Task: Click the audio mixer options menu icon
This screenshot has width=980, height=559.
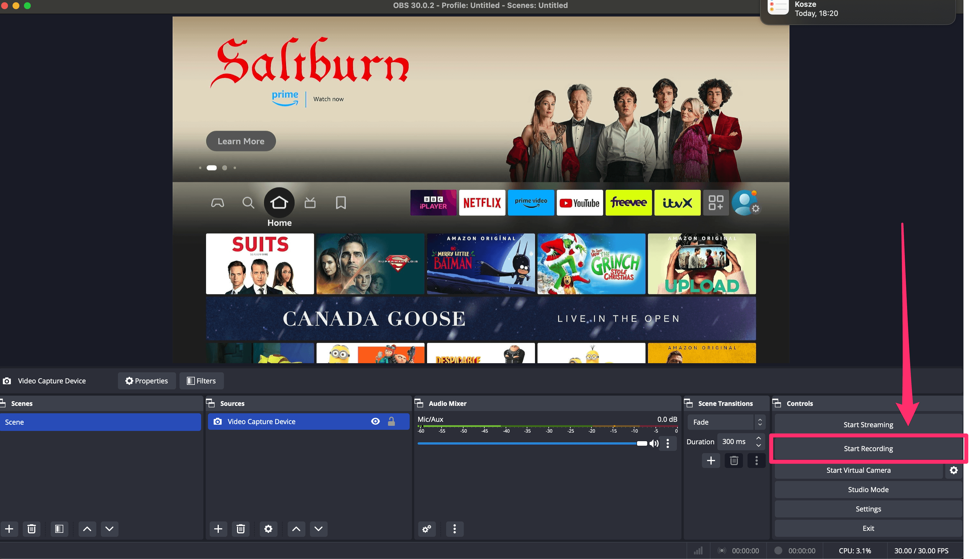Action: point(668,443)
